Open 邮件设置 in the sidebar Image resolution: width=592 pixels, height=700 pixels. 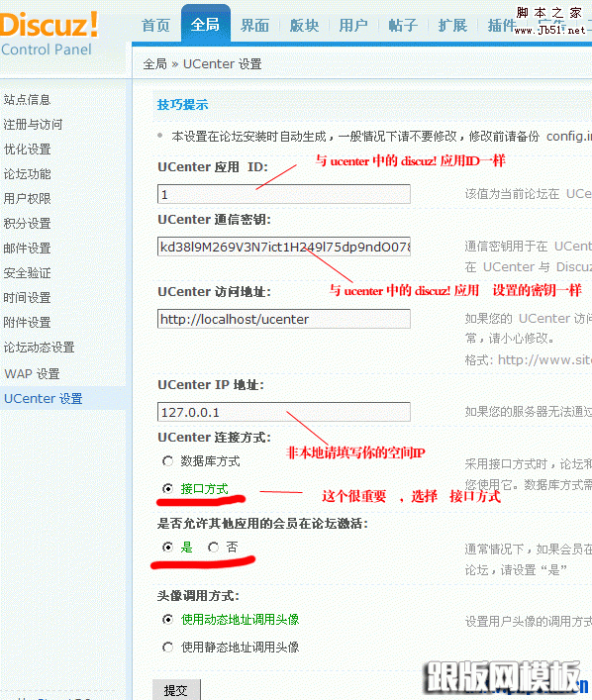click(28, 248)
